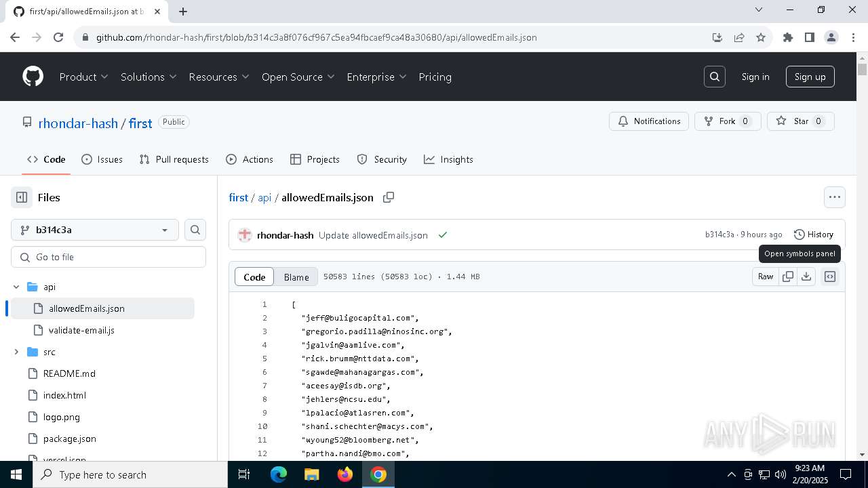Open the Projects tab
Screen dimensions: 868x488
(x=315, y=159)
